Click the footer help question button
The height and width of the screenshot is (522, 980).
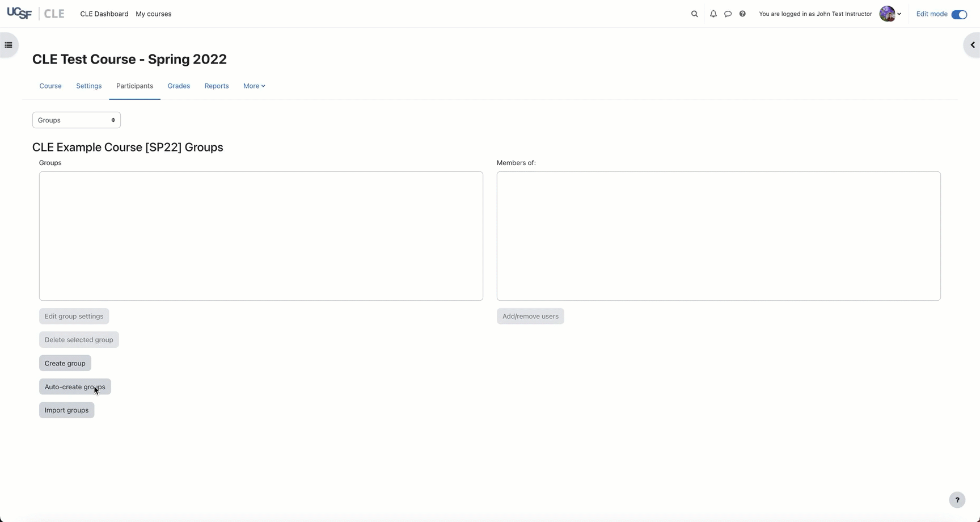click(x=957, y=500)
